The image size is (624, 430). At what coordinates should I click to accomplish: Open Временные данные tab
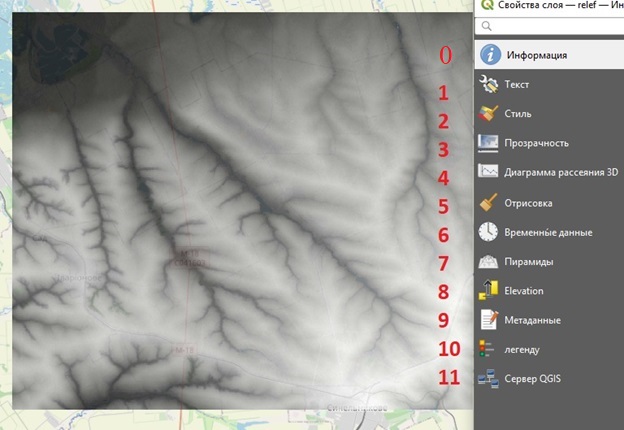click(x=549, y=232)
